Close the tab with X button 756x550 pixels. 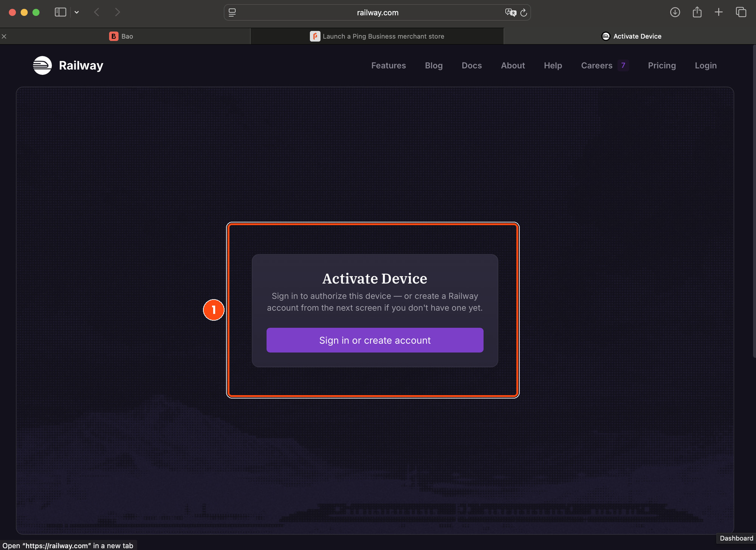click(x=4, y=36)
